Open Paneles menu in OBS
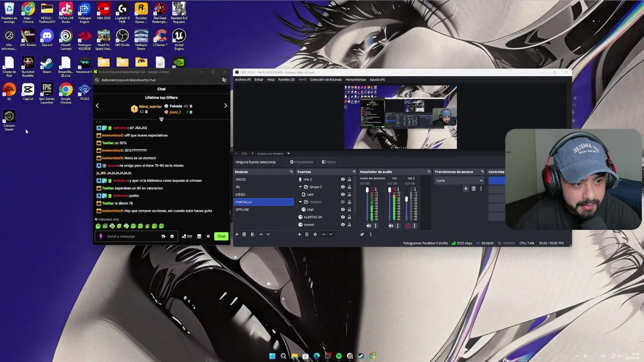Image resolution: width=644 pixels, height=362 pixels. tap(286, 79)
